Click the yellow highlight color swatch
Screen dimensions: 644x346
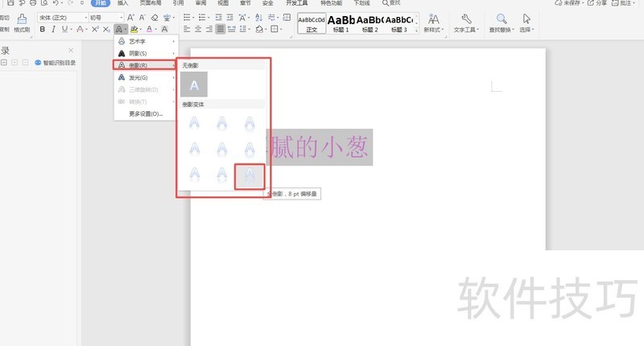134,29
